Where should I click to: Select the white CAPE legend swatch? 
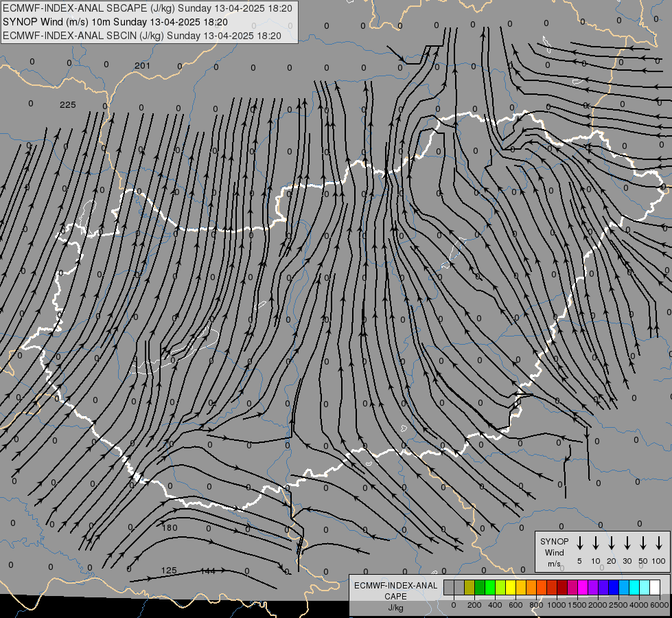tap(655, 587)
